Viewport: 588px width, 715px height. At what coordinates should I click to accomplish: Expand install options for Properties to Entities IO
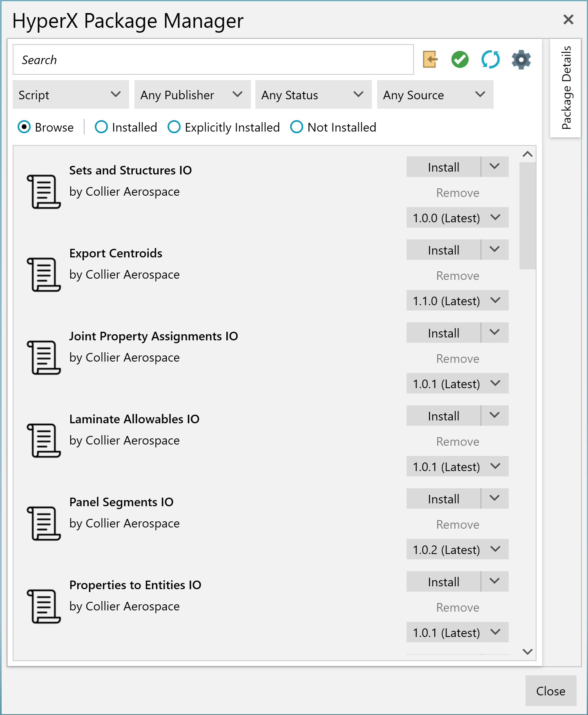495,581
